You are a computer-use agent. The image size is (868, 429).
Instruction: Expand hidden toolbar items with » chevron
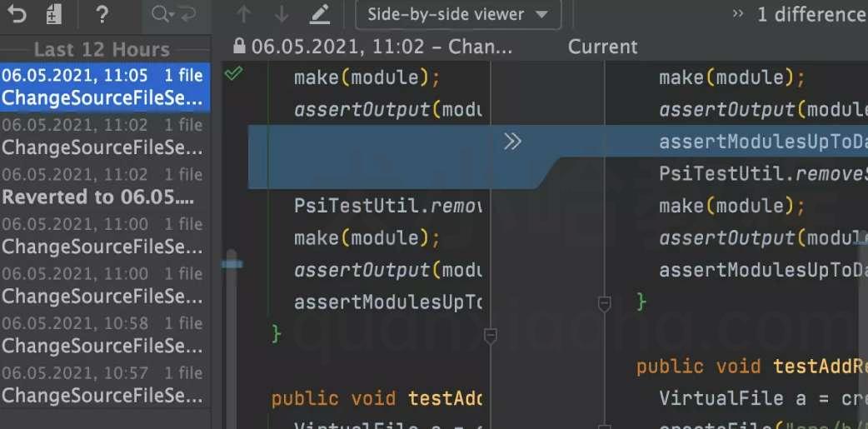point(738,14)
